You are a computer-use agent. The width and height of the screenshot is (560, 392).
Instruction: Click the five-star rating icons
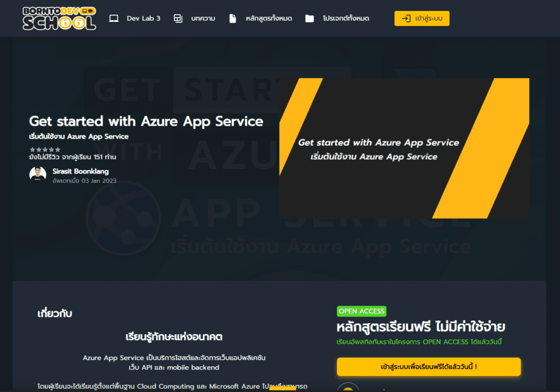pyautogui.click(x=45, y=150)
